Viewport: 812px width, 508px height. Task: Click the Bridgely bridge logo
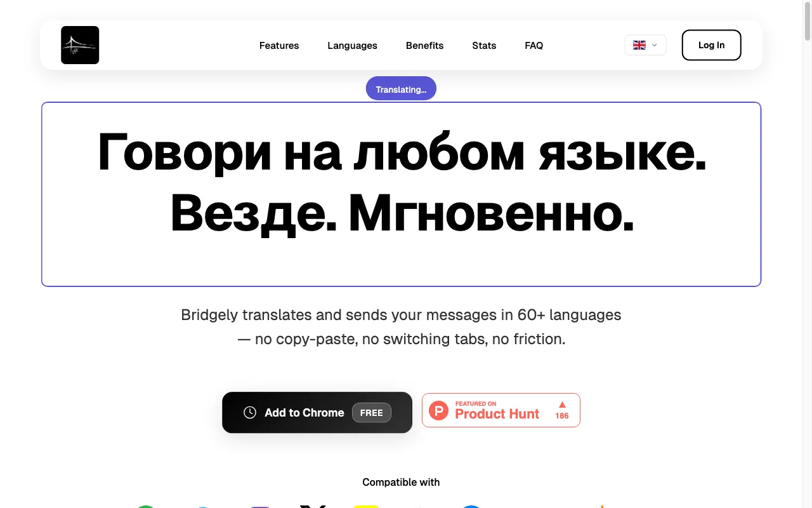80,45
